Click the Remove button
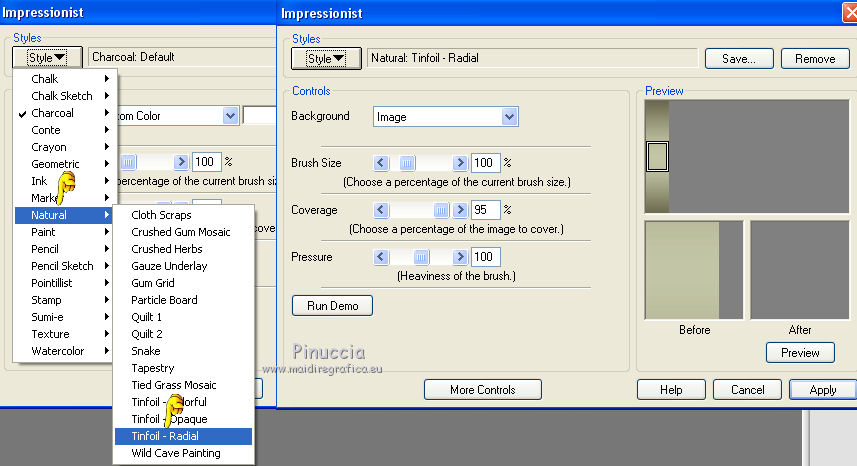Viewport: 857px width, 466px height. click(x=815, y=58)
